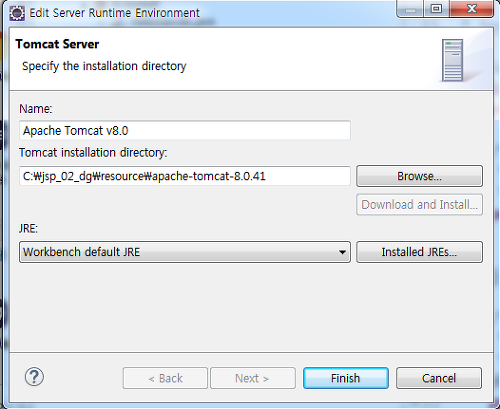Click in the Tomcat installation directory field
Screen dimensions: 500x409
pyautogui.click(x=185, y=176)
